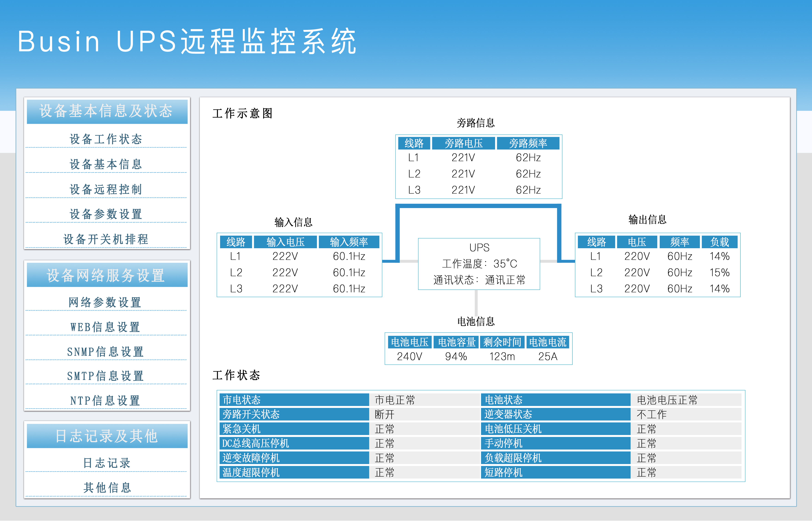812x521 pixels.
Task: Go to 设备远程控制 page
Action: tap(106, 189)
